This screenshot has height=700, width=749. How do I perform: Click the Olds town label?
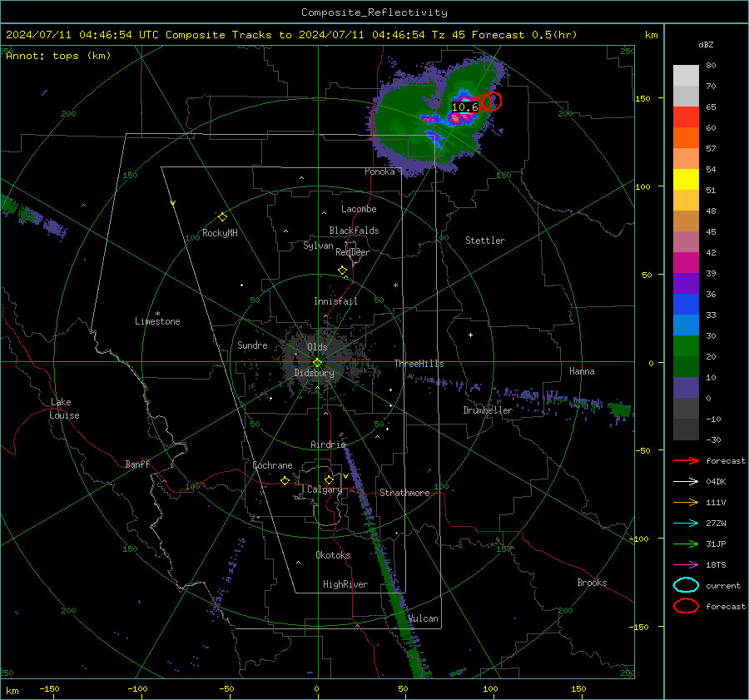317,347
